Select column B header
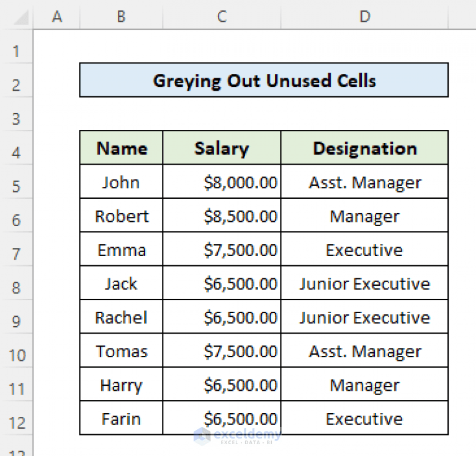This screenshot has height=456, width=476. pyautogui.click(x=121, y=15)
